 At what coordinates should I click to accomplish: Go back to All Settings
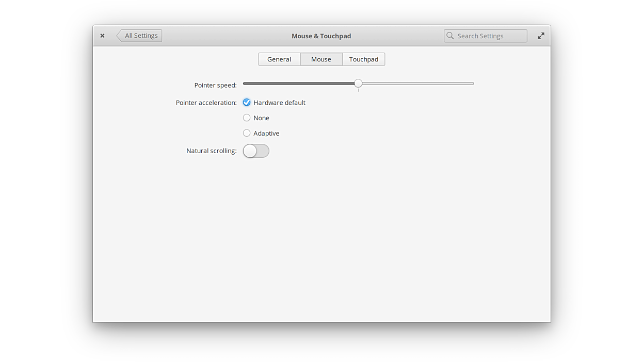[x=140, y=36]
